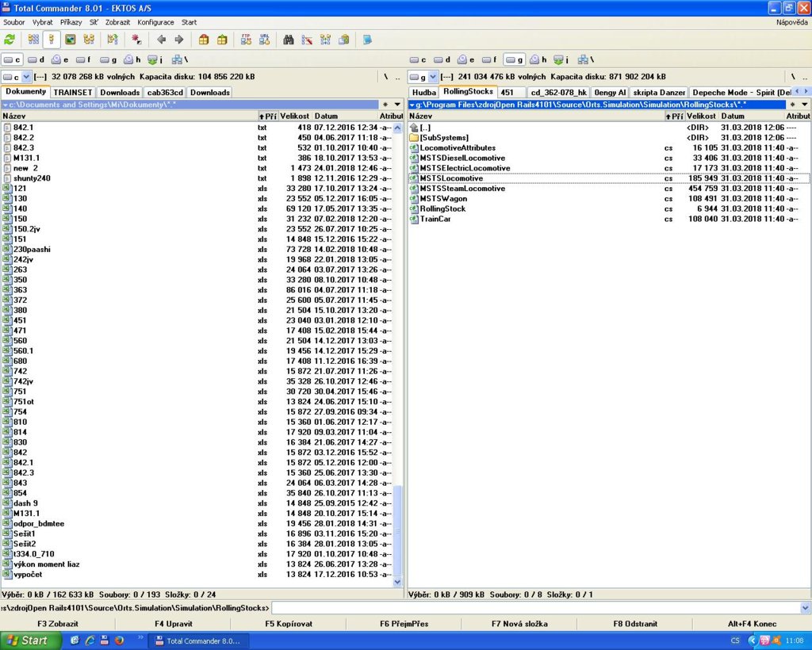Screen dimensions: 812x650
Task: Select MSTSSteamLocomotive file in right panel
Action: (609, 189)
